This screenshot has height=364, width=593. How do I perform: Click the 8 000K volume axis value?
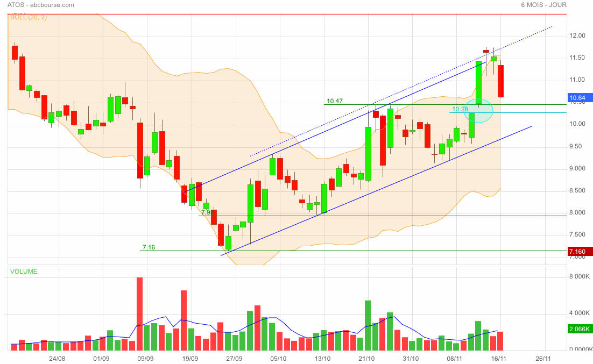[580, 277]
